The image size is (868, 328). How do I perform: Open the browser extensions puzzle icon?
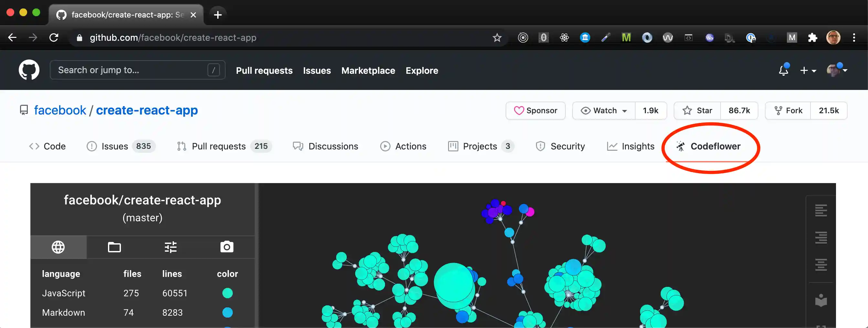[x=812, y=38]
